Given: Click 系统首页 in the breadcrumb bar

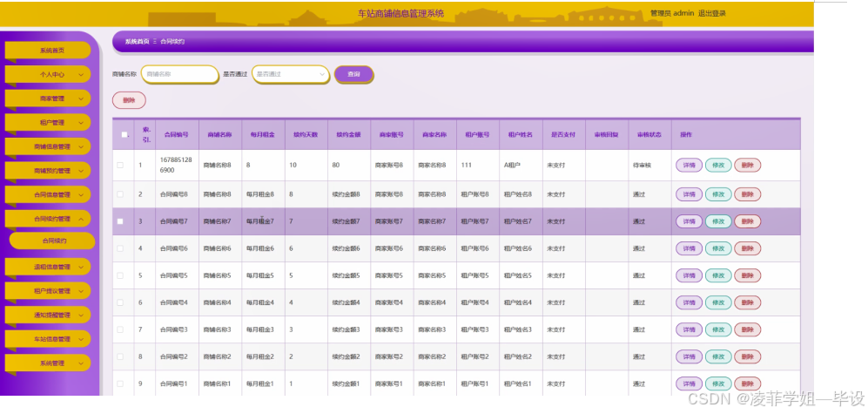Looking at the screenshot, I should coord(137,42).
